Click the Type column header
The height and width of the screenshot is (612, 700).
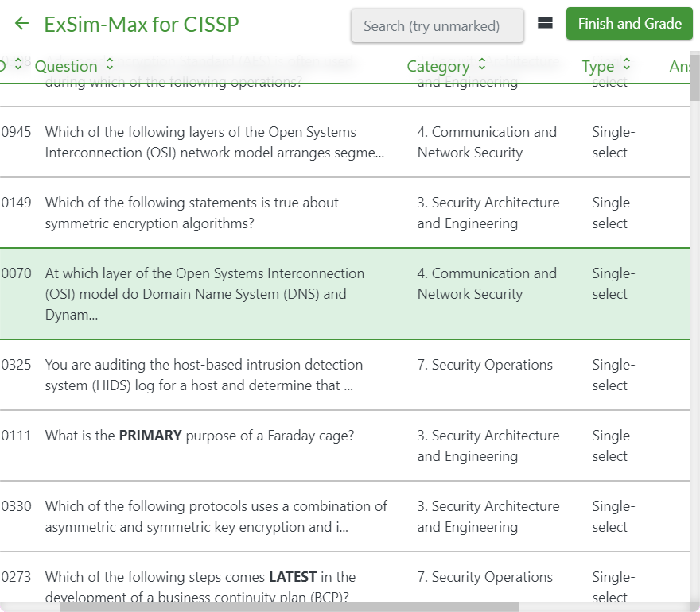(597, 66)
